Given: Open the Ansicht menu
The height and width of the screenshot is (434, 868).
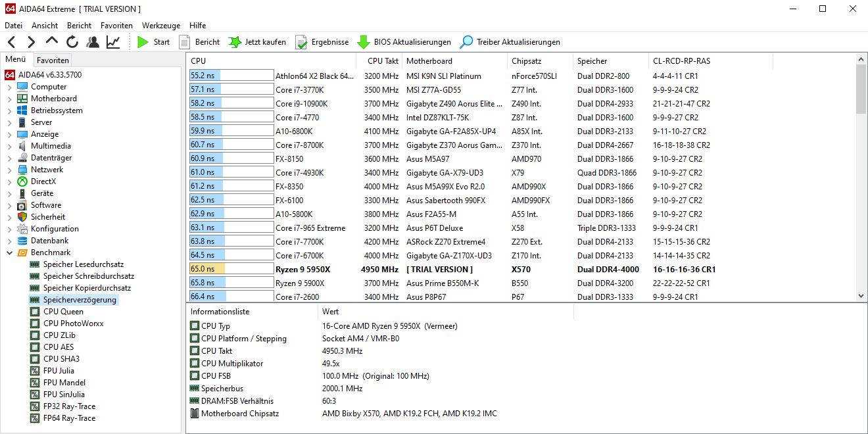Looking at the screenshot, I should [45, 26].
